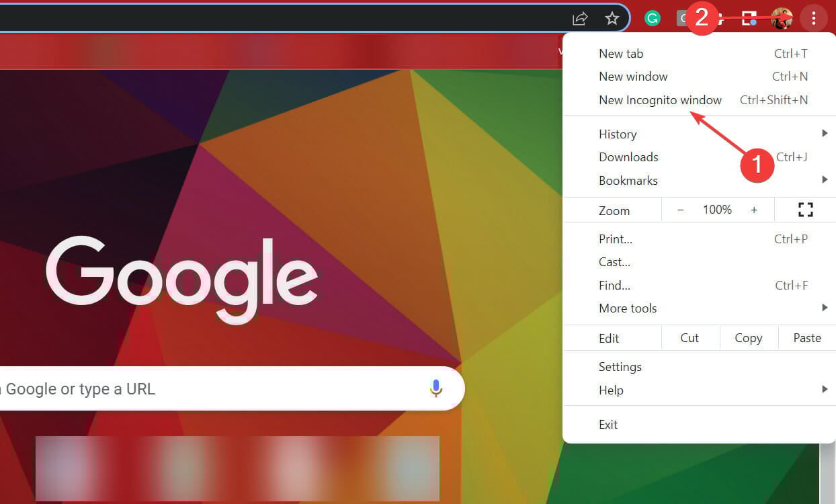Viewport: 836px width, 504px height.
Task: Click the voice search microphone icon
Action: (x=436, y=388)
